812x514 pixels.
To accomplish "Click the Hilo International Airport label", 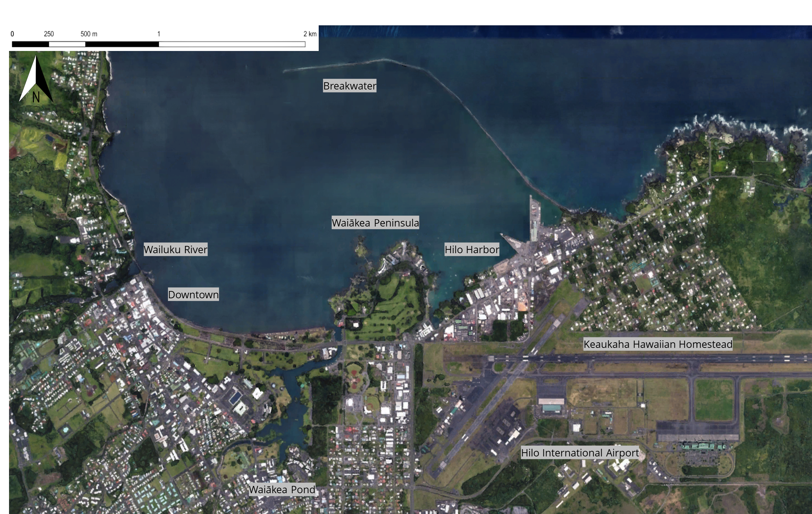I will pos(580,453).
